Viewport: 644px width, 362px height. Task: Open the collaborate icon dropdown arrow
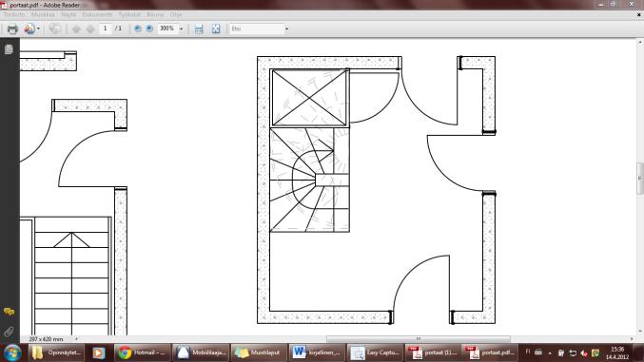pyautogui.click(x=39, y=29)
